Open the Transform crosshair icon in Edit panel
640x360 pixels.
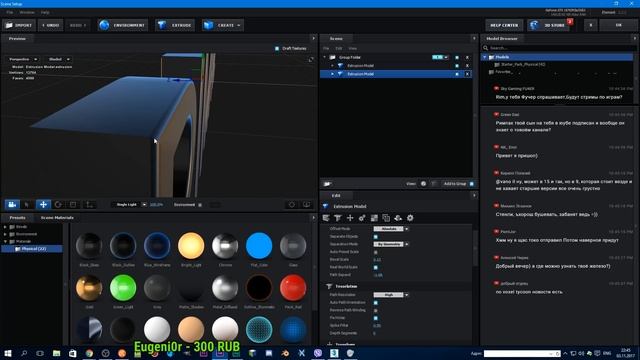(x=350, y=218)
